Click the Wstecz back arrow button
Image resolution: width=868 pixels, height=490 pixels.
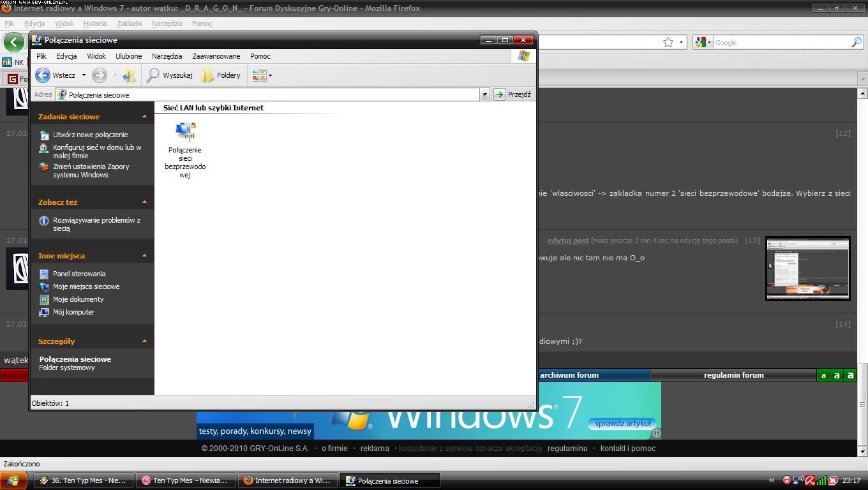point(43,75)
